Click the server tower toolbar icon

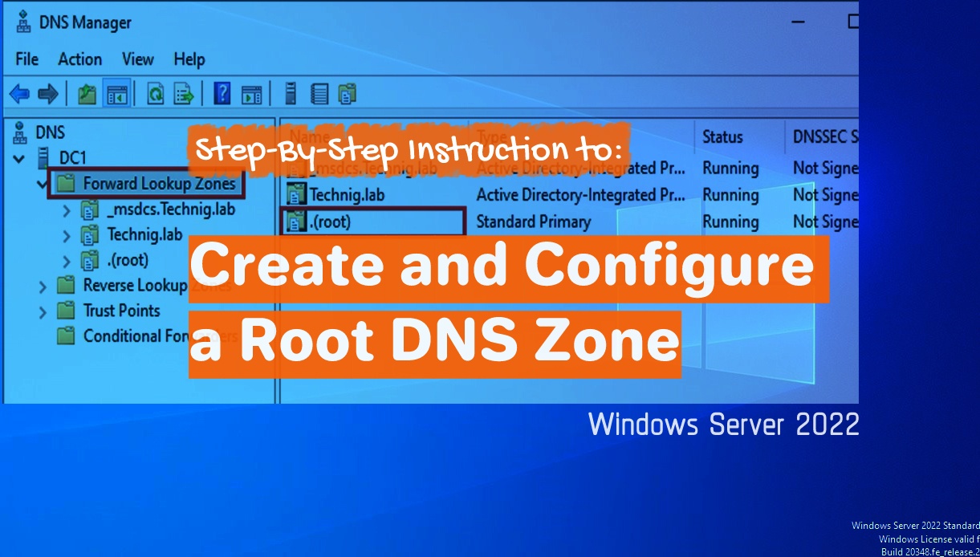click(291, 94)
